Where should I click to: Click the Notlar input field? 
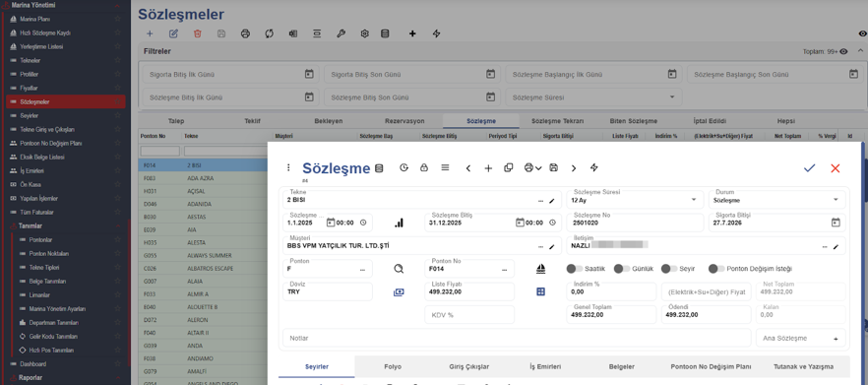(x=517, y=338)
